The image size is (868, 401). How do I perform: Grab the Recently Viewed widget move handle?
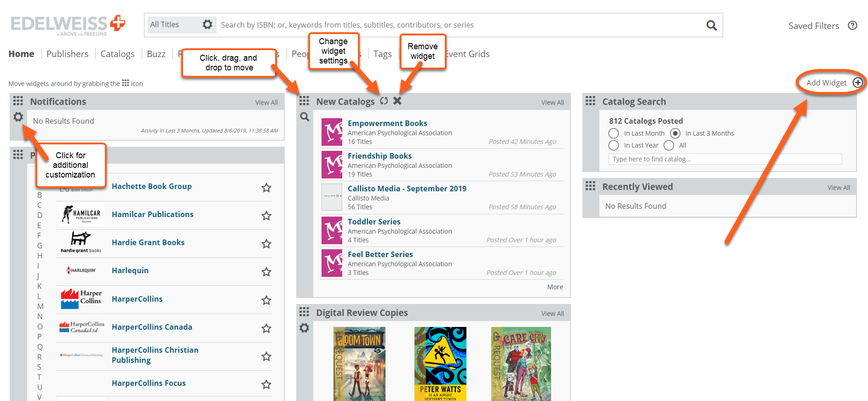[x=590, y=186]
